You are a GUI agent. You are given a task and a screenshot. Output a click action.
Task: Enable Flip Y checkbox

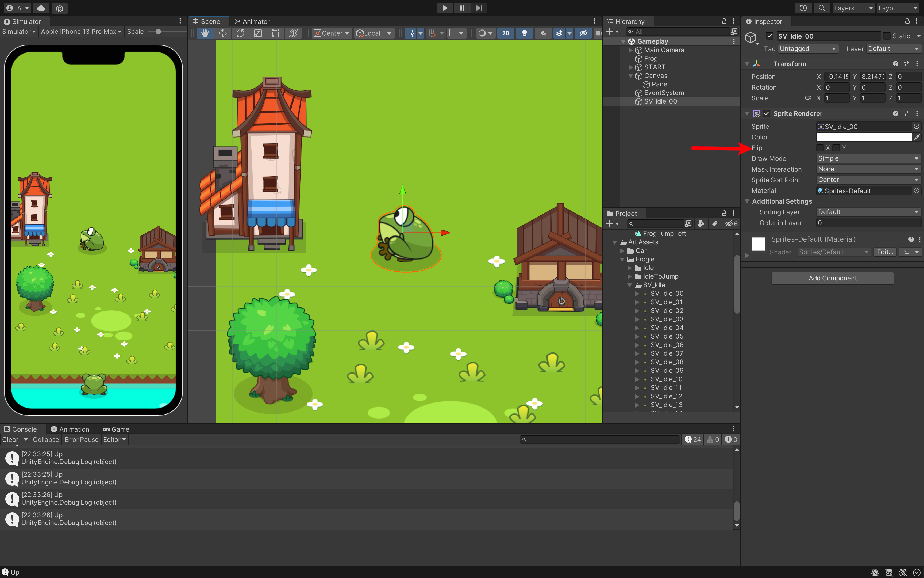click(x=836, y=148)
